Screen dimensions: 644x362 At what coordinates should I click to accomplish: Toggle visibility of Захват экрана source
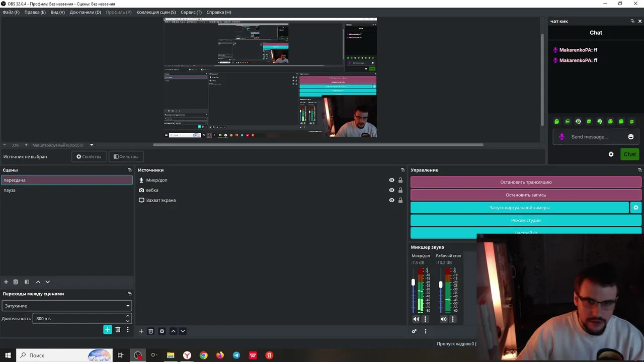pos(391,200)
